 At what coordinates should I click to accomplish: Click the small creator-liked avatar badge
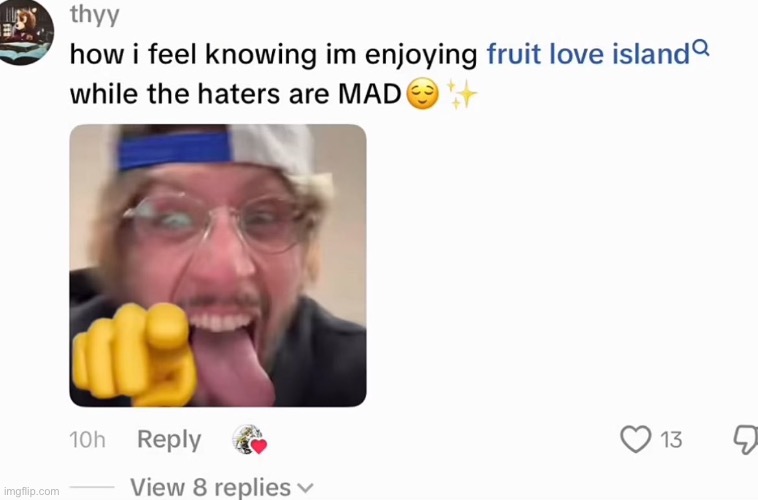coord(248,439)
